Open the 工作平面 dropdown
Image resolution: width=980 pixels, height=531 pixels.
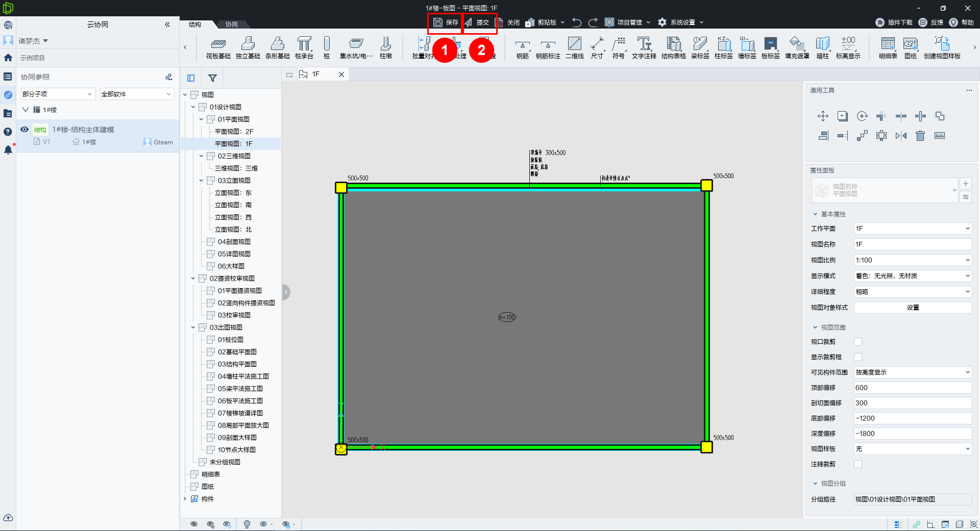tap(913, 229)
